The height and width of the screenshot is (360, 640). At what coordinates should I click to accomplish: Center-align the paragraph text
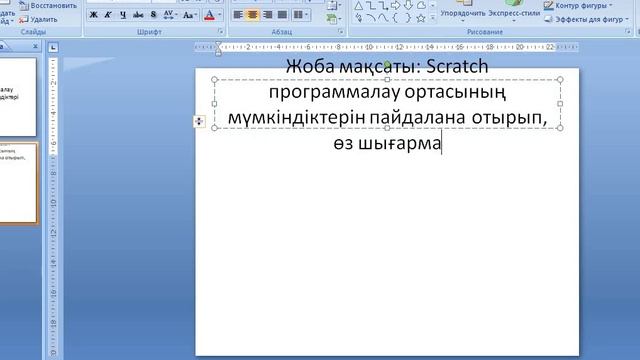[x=253, y=15]
